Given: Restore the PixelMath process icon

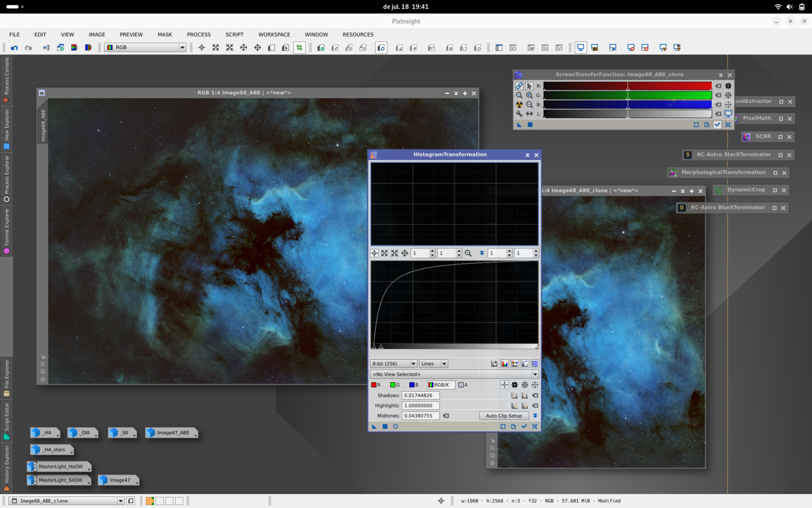Looking at the screenshot, I should [x=781, y=119].
